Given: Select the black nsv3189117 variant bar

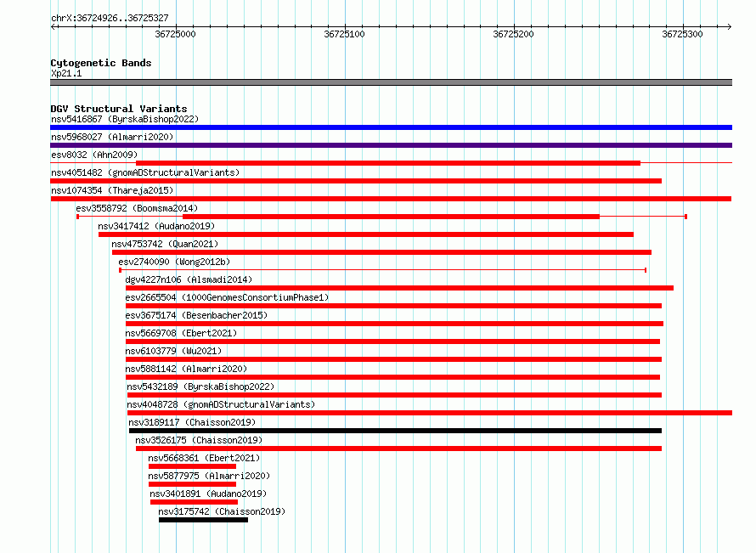Looking at the screenshot, I should coord(395,431).
